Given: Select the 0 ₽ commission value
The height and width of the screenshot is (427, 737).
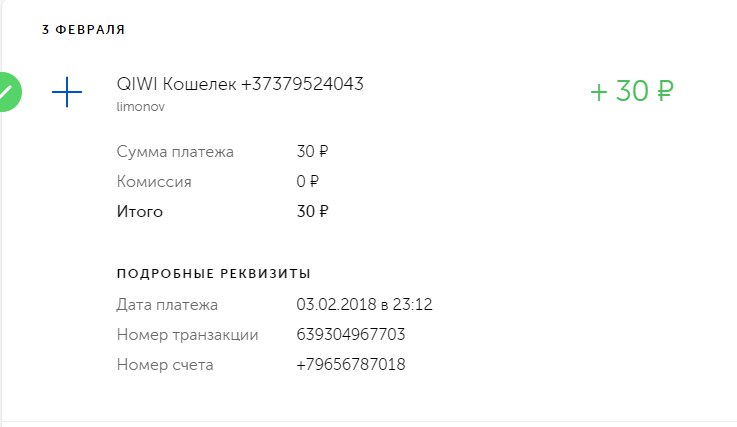Looking at the screenshot, I should coord(308,182).
